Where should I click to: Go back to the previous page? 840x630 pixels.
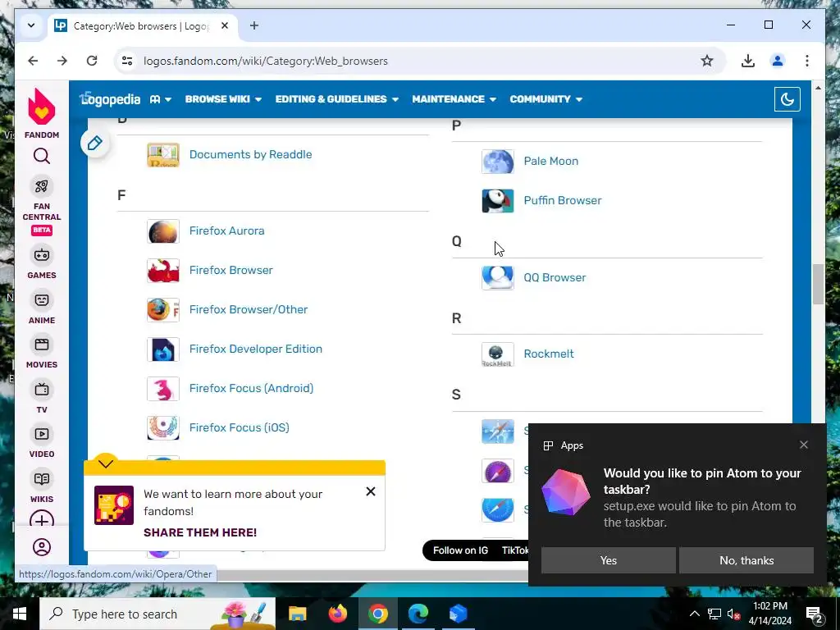(33, 61)
